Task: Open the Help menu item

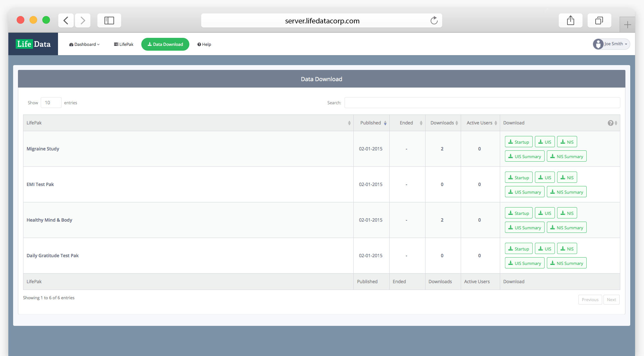Action: pos(204,44)
